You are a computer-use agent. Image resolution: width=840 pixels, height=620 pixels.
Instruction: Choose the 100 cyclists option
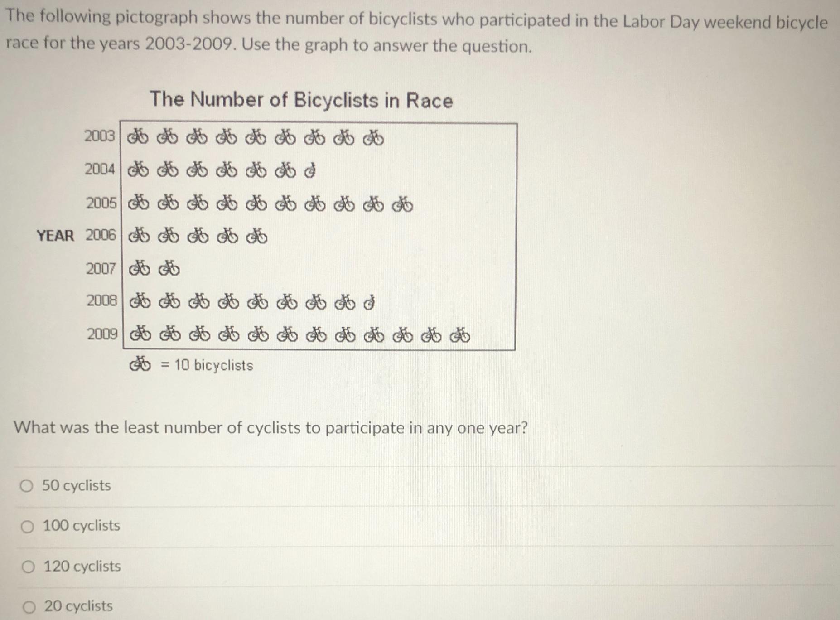coord(27,527)
